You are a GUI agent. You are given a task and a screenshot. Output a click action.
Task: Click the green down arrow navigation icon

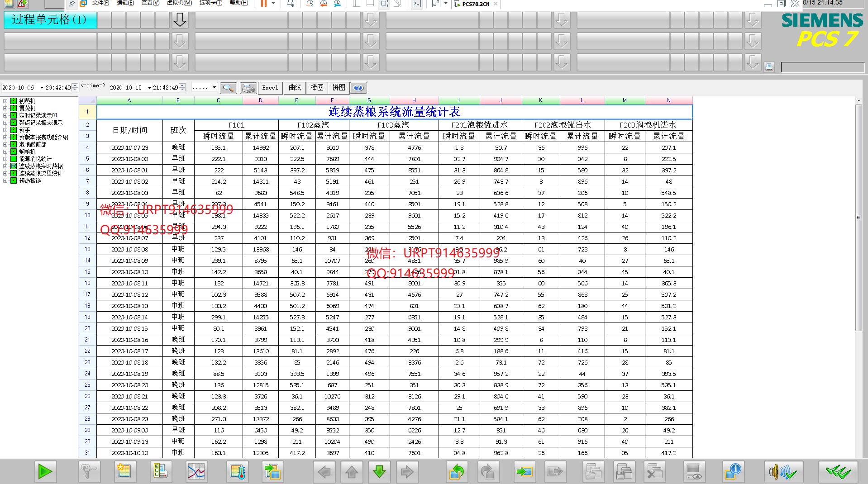[379, 472]
